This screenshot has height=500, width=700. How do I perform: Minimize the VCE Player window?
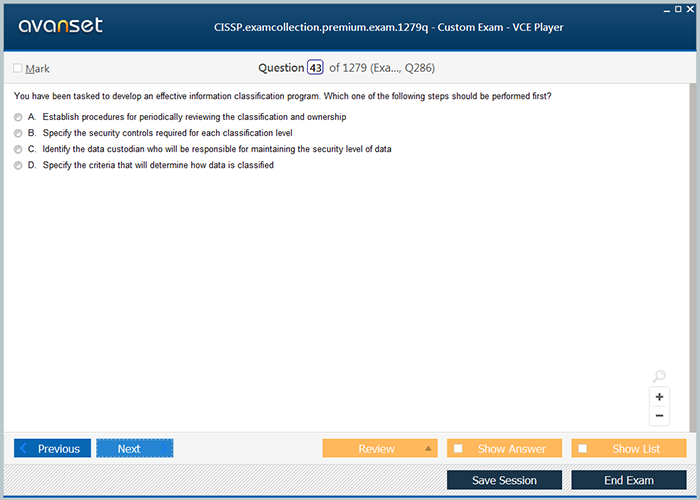click(666, 8)
